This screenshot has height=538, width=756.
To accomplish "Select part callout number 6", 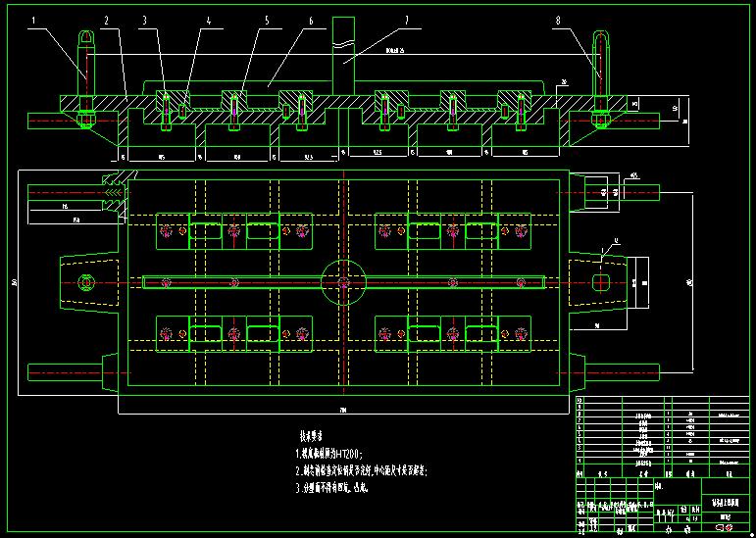I will pyautogui.click(x=311, y=21).
